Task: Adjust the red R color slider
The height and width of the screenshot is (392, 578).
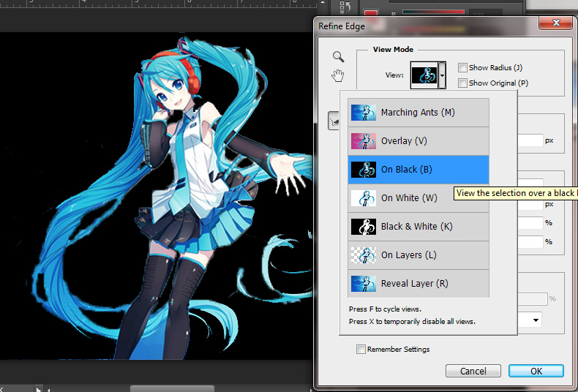Action: [x=433, y=12]
